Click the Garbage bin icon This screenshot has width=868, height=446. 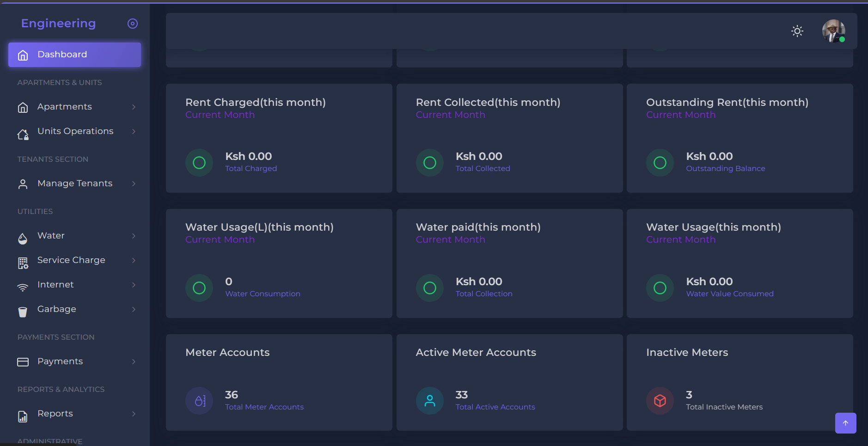[23, 312]
